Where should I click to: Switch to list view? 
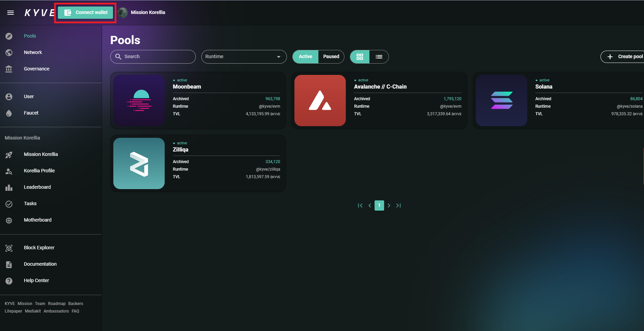click(x=379, y=57)
